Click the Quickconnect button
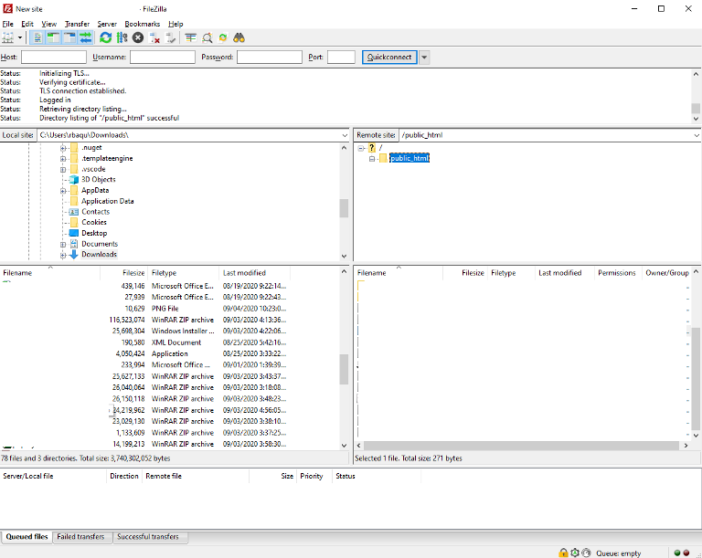 [x=390, y=57]
